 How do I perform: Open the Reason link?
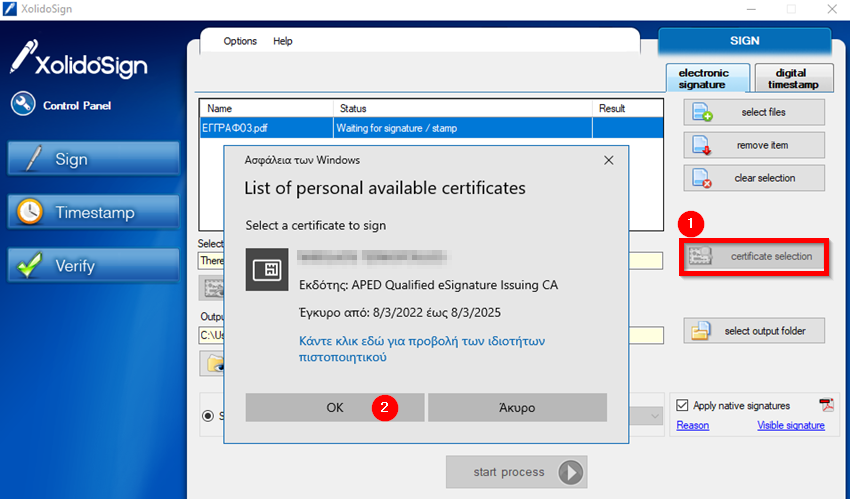[692, 425]
